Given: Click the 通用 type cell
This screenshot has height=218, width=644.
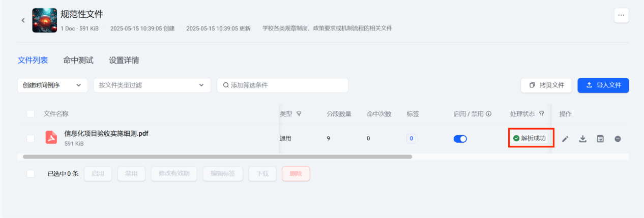Looking at the screenshot, I should tap(285, 138).
